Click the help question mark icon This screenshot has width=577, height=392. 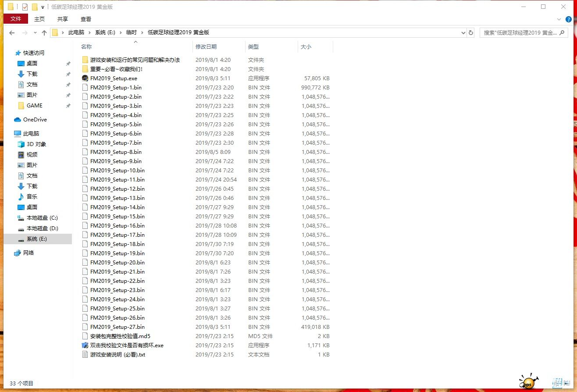pos(569,19)
